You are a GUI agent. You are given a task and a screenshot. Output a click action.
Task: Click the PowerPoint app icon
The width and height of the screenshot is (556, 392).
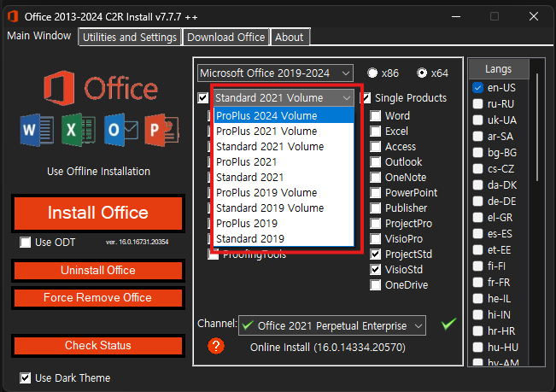161,130
